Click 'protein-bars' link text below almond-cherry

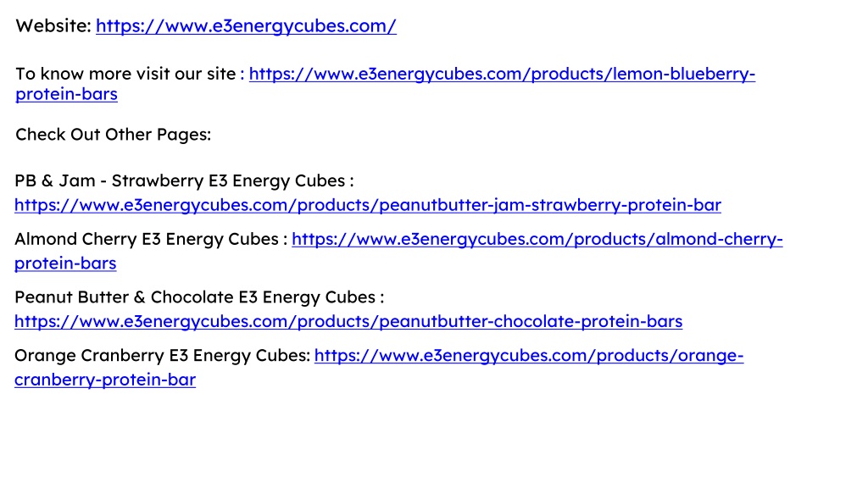point(65,263)
